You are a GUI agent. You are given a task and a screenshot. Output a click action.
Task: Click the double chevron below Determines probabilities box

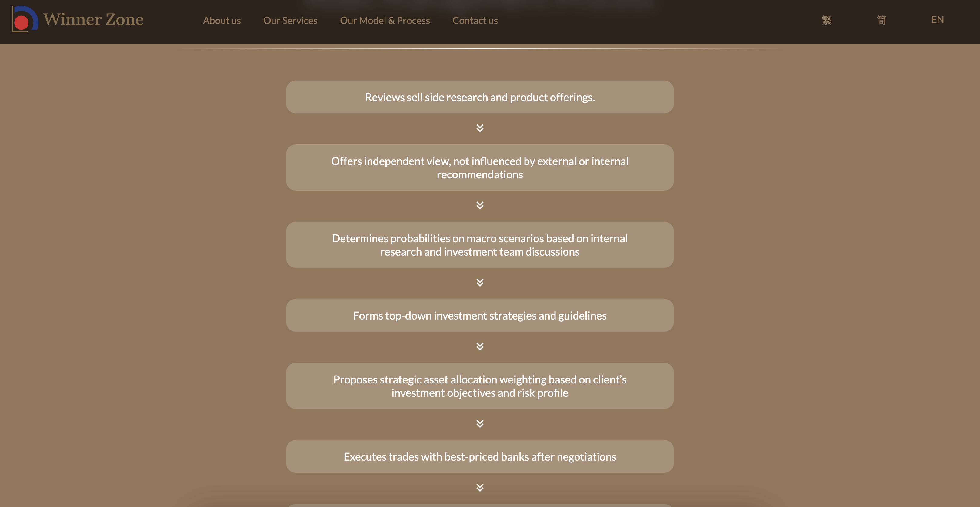[x=480, y=283]
